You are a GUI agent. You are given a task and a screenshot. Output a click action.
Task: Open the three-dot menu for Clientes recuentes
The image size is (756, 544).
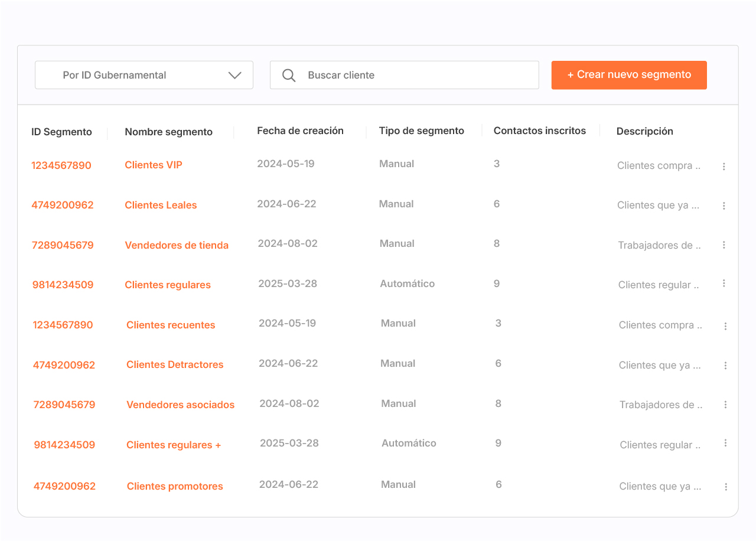click(x=725, y=326)
